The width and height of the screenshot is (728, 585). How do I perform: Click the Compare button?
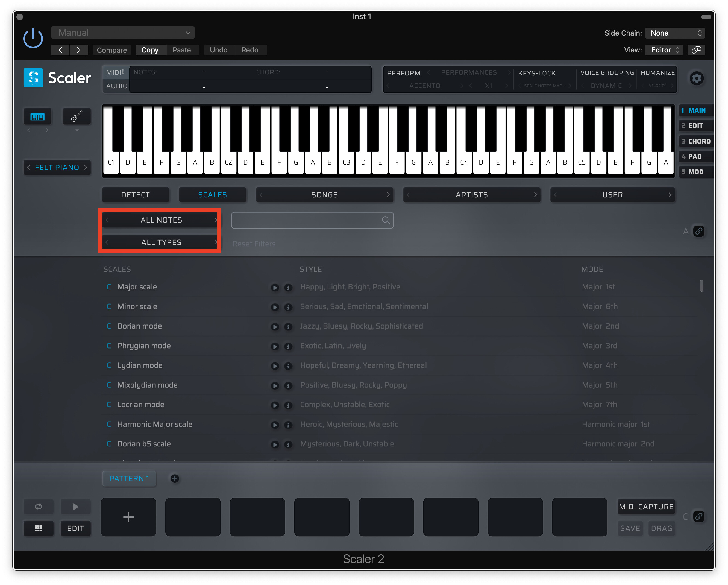coord(112,50)
